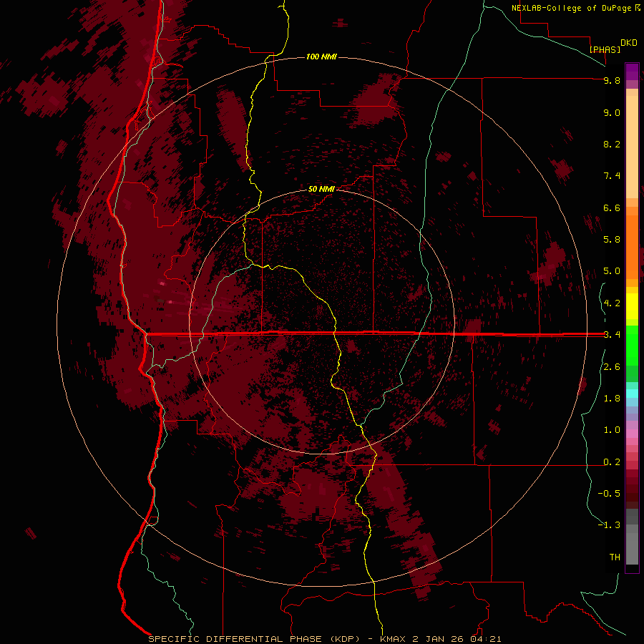Image resolution: width=644 pixels, height=644 pixels.
Task: Pick the large peach segment of the color bar
Action: 632,147
